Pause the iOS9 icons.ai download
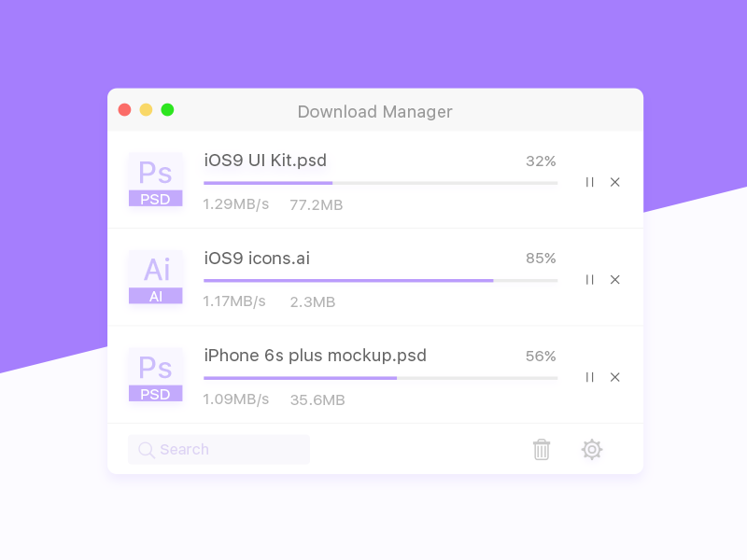Image resolution: width=747 pixels, height=560 pixels. (x=589, y=279)
